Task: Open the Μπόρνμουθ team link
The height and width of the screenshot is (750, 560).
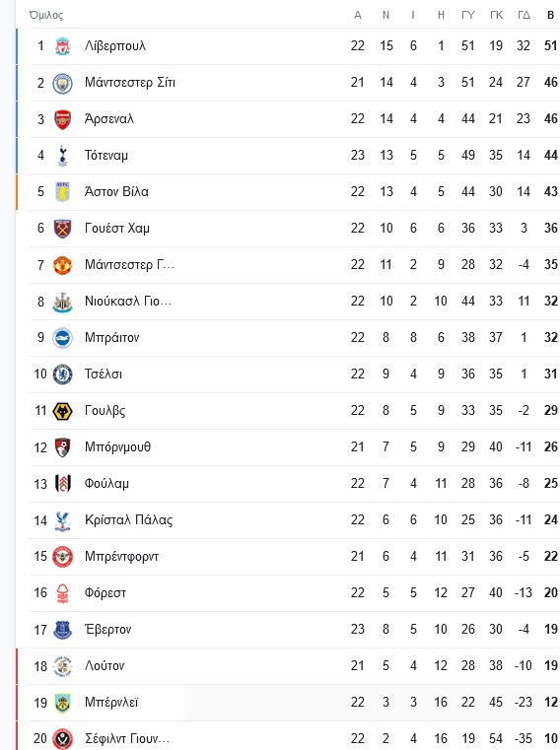Action: coord(117,447)
